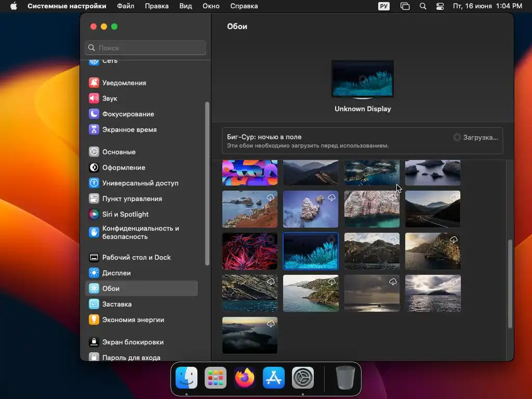This screenshot has height=399, width=532.
Task: Click the General (Основные) gear icon
Action: [x=94, y=152]
